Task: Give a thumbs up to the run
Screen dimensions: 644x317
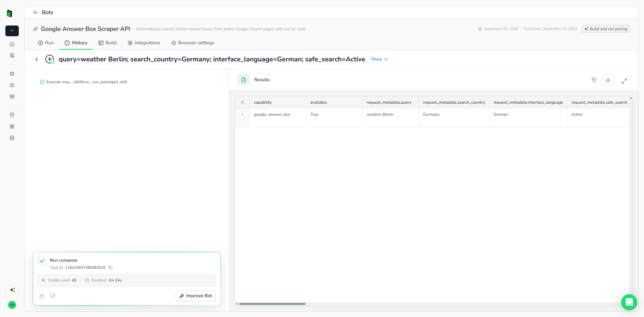Action: pyautogui.click(x=42, y=296)
